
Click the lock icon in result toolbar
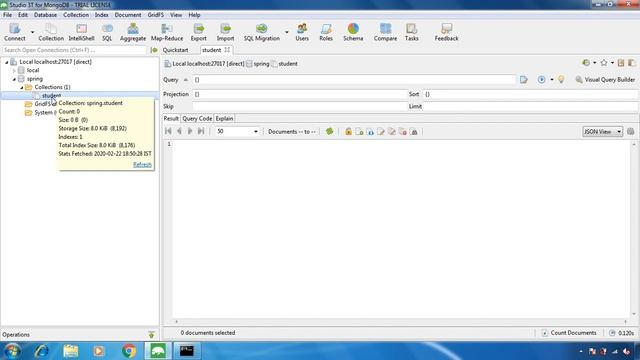[x=348, y=131]
